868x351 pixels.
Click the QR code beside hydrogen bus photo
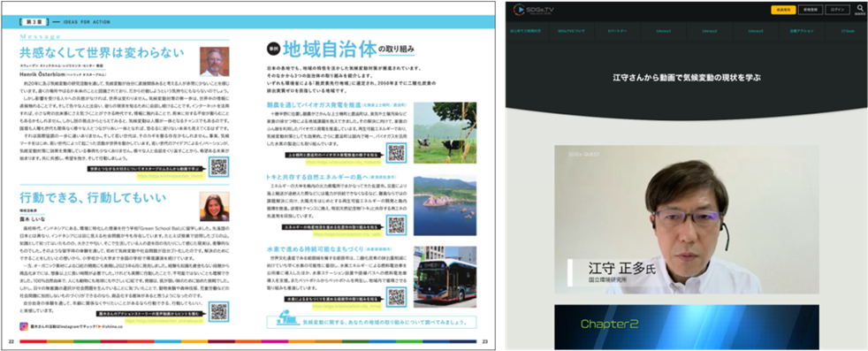[397, 297]
